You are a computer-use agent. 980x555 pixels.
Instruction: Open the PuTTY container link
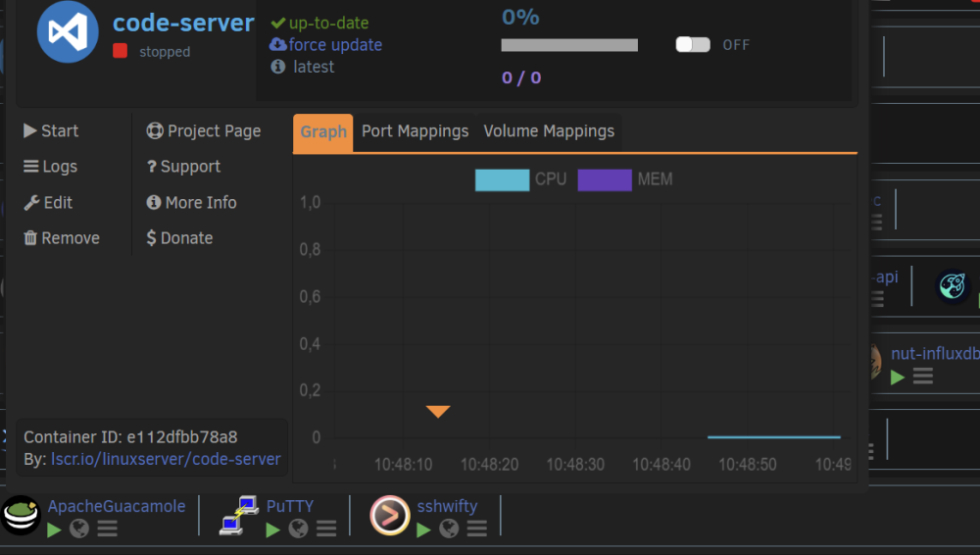click(290, 506)
